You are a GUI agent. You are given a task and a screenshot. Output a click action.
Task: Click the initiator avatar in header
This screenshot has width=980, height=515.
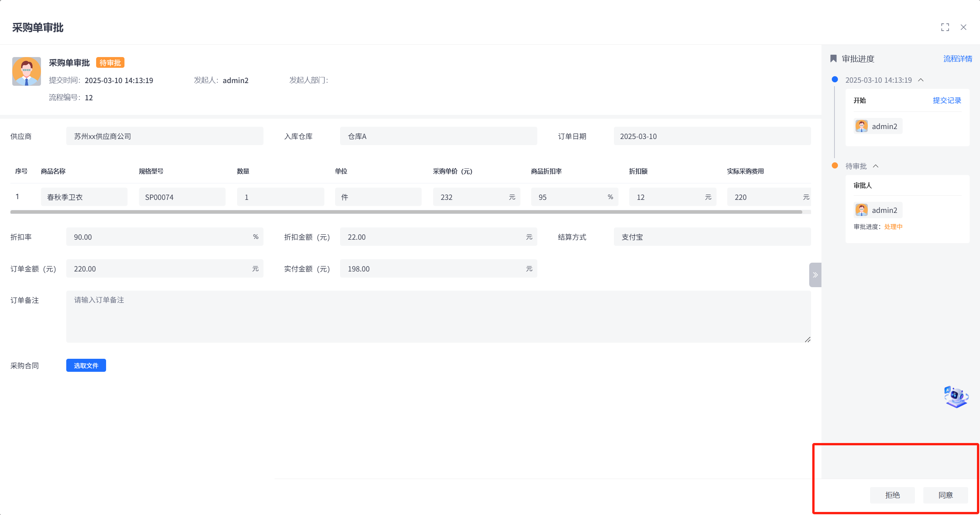(26, 72)
